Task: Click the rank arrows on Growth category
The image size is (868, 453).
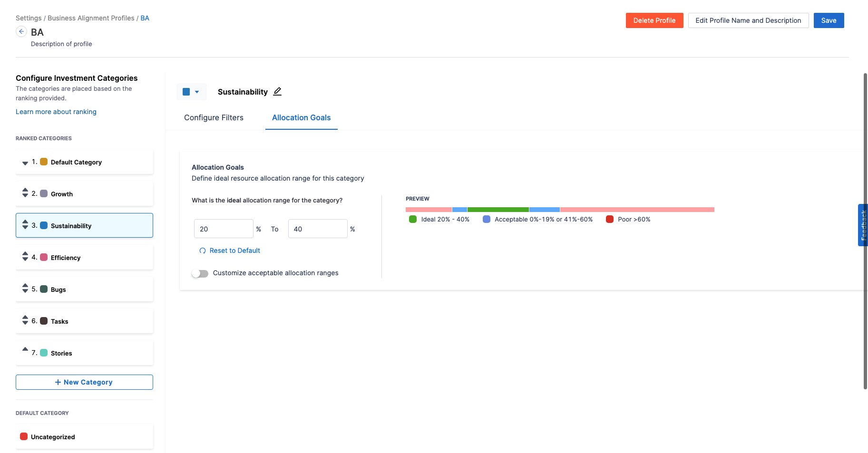Action: point(25,193)
